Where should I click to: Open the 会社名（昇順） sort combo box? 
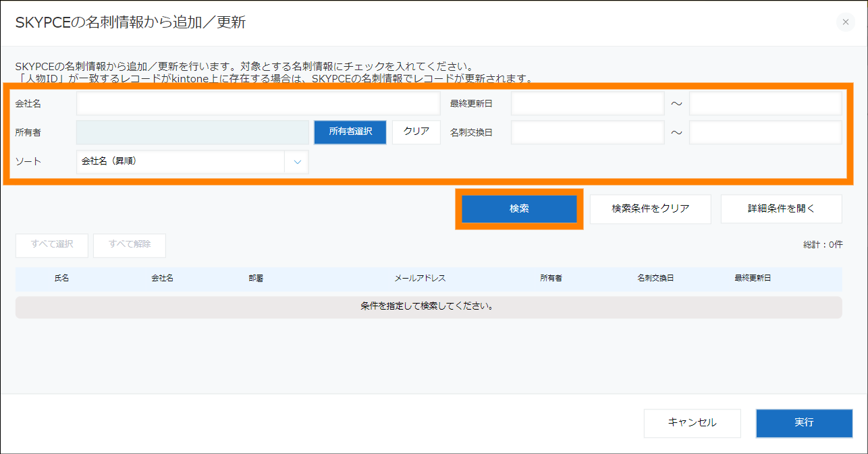click(x=182, y=162)
